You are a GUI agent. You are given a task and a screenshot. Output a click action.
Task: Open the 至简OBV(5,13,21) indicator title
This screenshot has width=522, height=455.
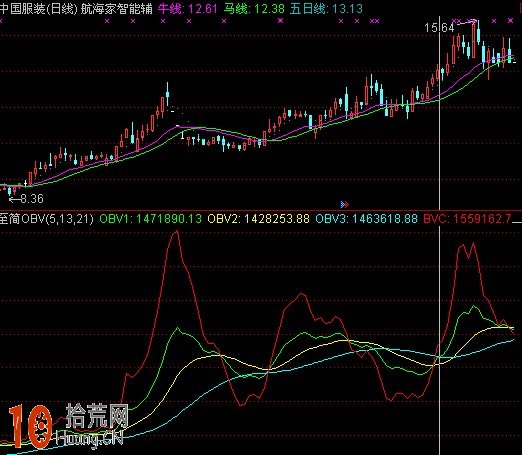click(47, 219)
